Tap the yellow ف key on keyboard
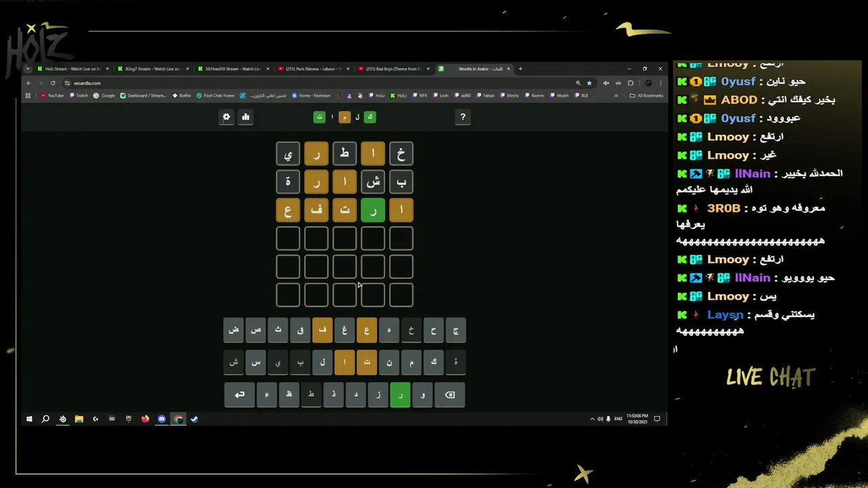The image size is (868, 488). click(x=322, y=330)
